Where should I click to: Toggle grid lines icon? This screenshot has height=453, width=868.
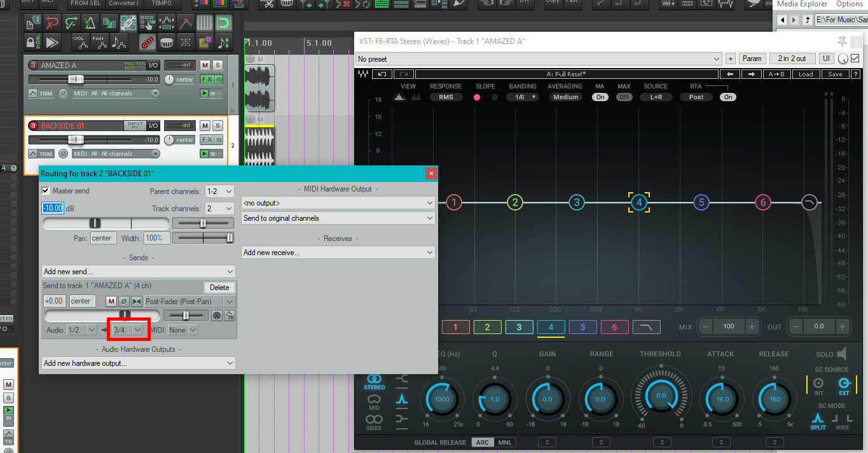pyautogui.click(x=204, y=24)
